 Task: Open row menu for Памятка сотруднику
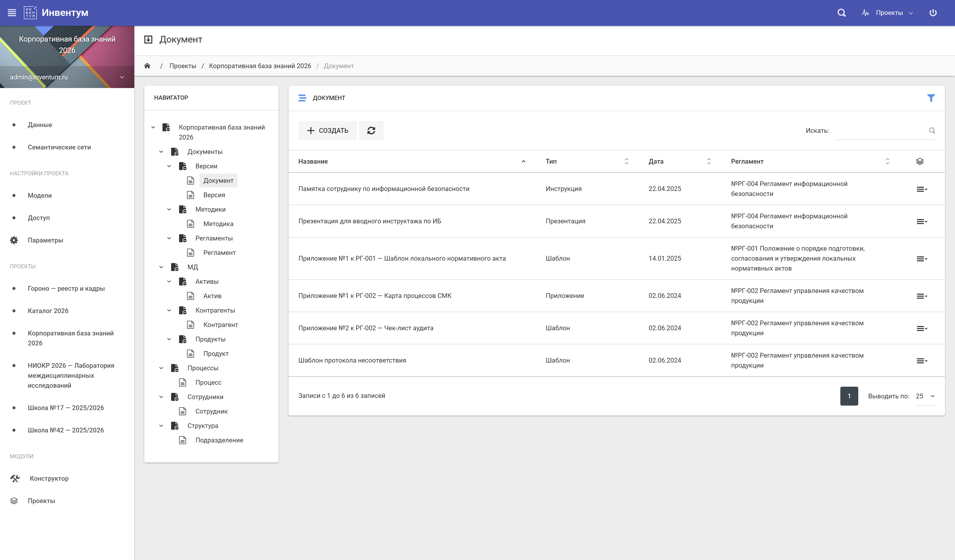coord(922,189)
